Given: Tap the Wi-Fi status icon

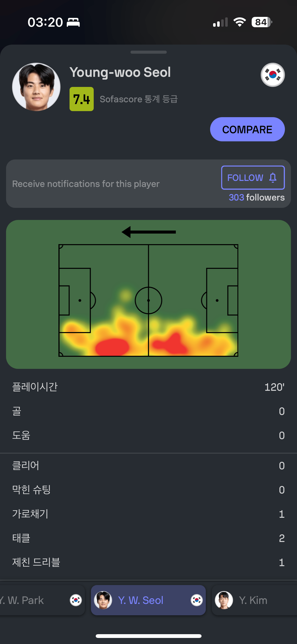Looking at the screenshot, I should coord(240,22).
